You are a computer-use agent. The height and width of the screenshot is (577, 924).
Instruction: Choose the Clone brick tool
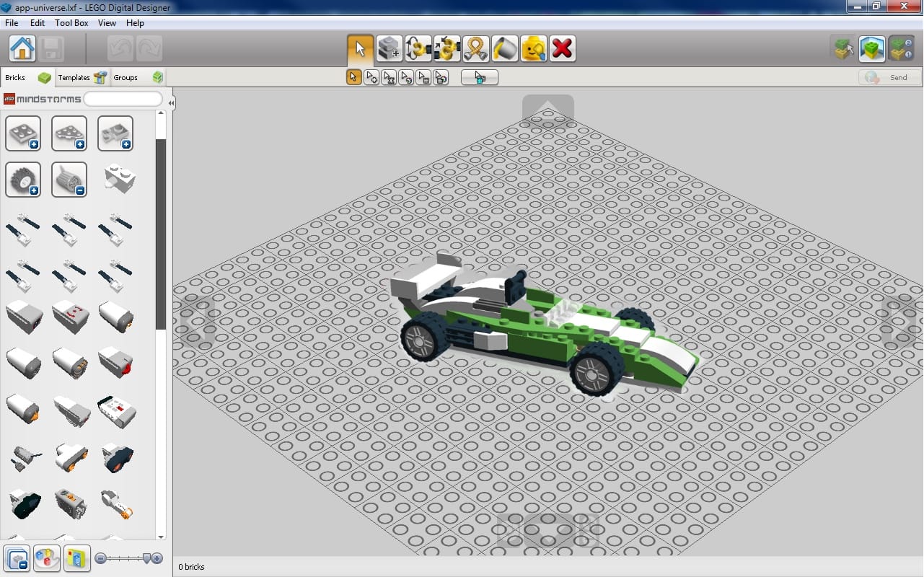[389, 48]
